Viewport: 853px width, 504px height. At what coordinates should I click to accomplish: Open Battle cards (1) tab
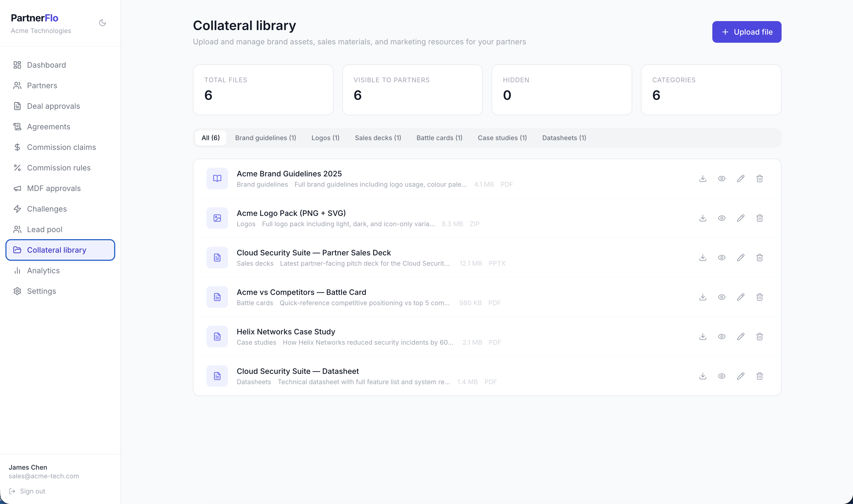439,138
